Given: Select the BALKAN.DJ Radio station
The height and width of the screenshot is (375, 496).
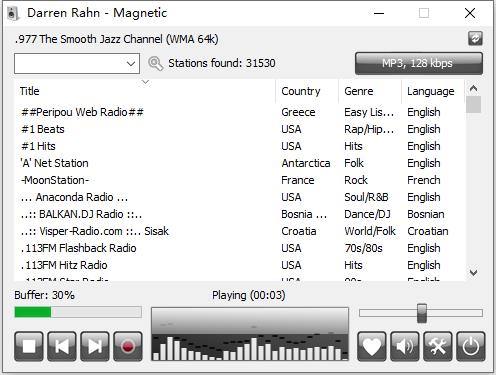Looking at the screenshot, I should pos(239,214).
